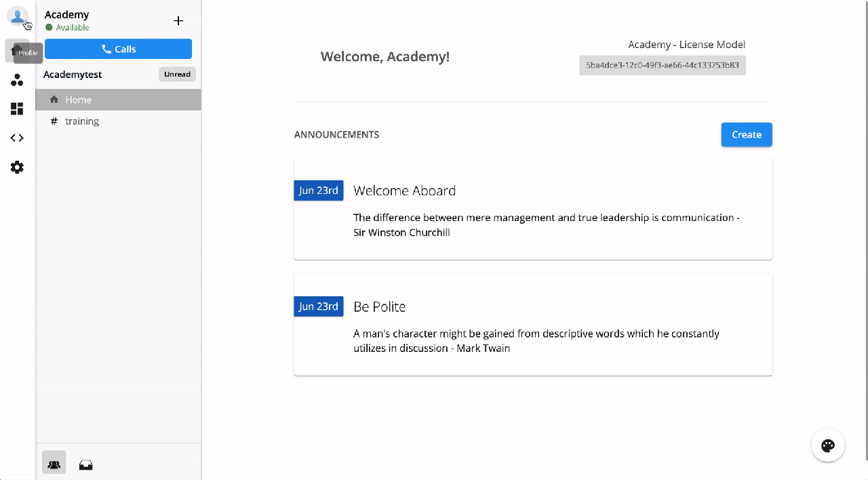Image resolution: width=868 pixels, height=480 pixels.
Task: Select the people group icon at bottom
Action: [54, 464]
